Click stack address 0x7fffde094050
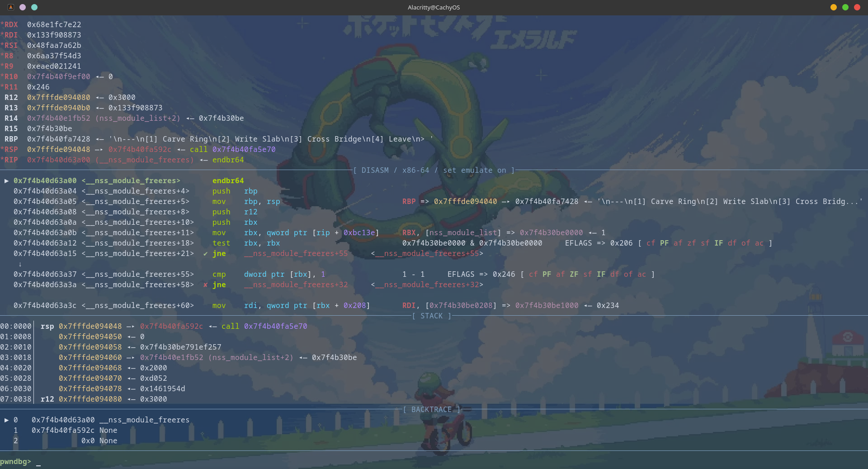Screen dimensions: 868x469 point(90,336)
